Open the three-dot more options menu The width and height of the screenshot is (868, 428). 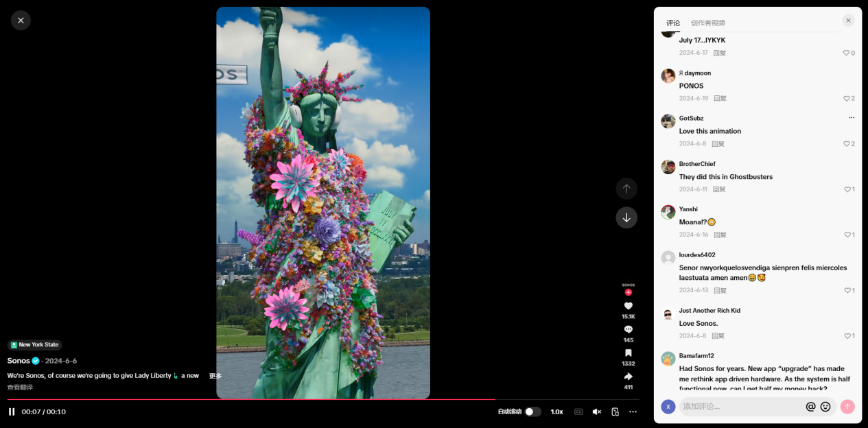tap(633, 412)
